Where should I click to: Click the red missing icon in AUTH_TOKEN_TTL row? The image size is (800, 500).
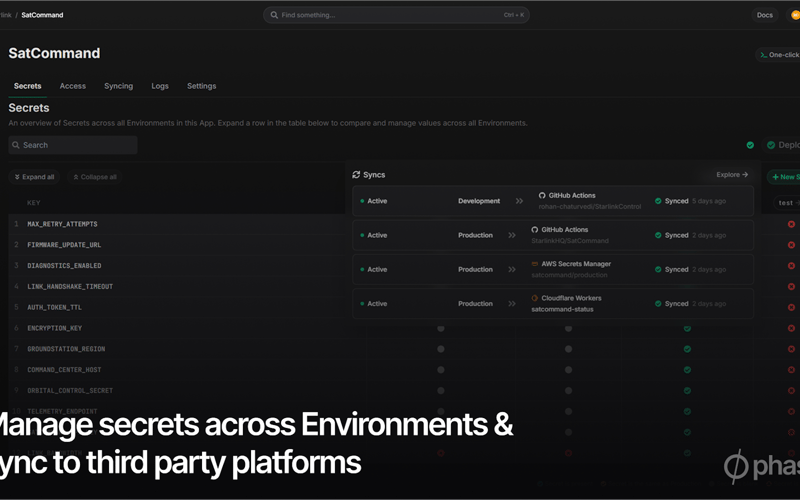[791, 308]
